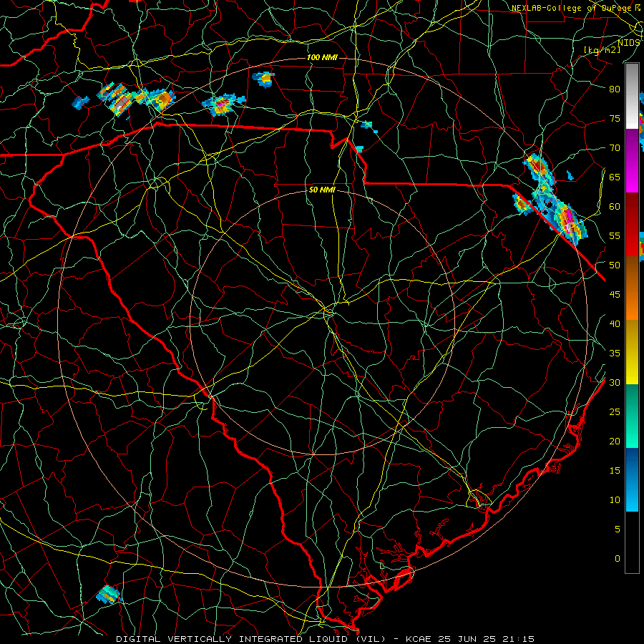
Task: Select the 30 value on the color scale
Action: [615, 383]
